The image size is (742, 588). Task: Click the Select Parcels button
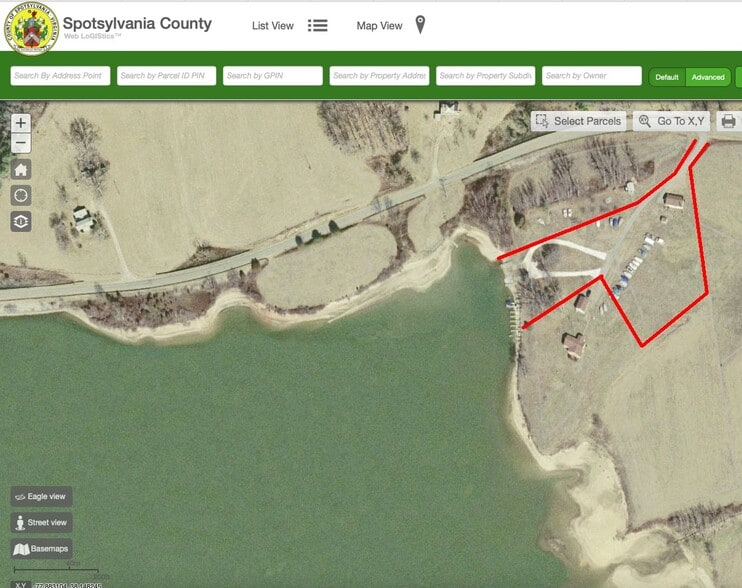tap(578, 121)
